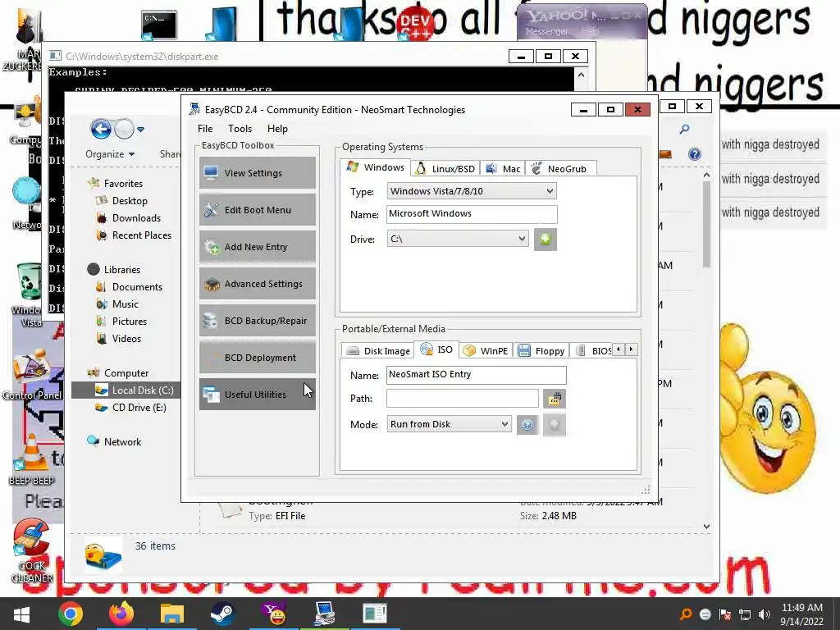Switch to the NeoGrub tab
Image resolution: width=840 pixels, height=630 pixels.
[x=559, y=169]
